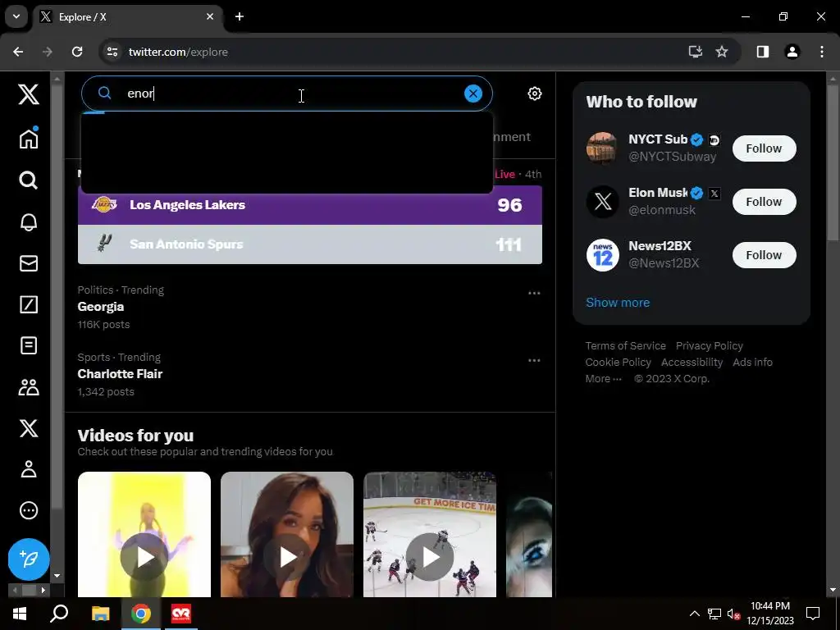
Task: Open Messages envelope icon
Action: (29, 263)
